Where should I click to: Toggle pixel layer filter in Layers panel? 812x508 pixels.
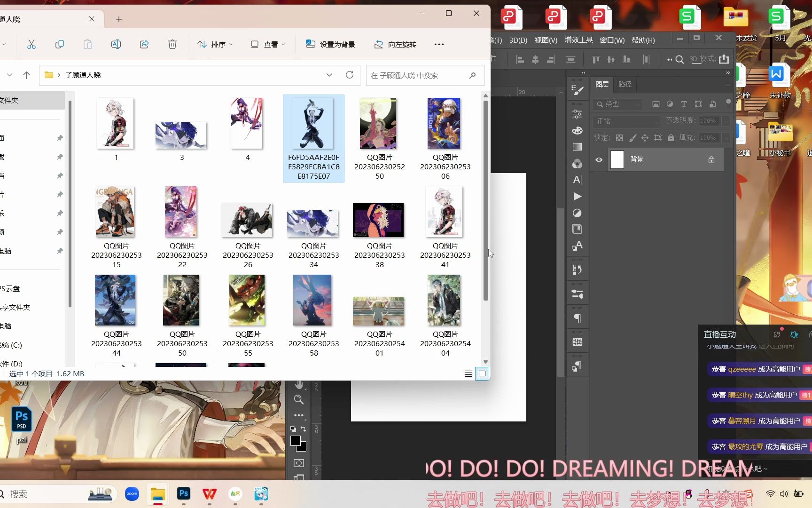pyautogui.click(x=656, y=104)
